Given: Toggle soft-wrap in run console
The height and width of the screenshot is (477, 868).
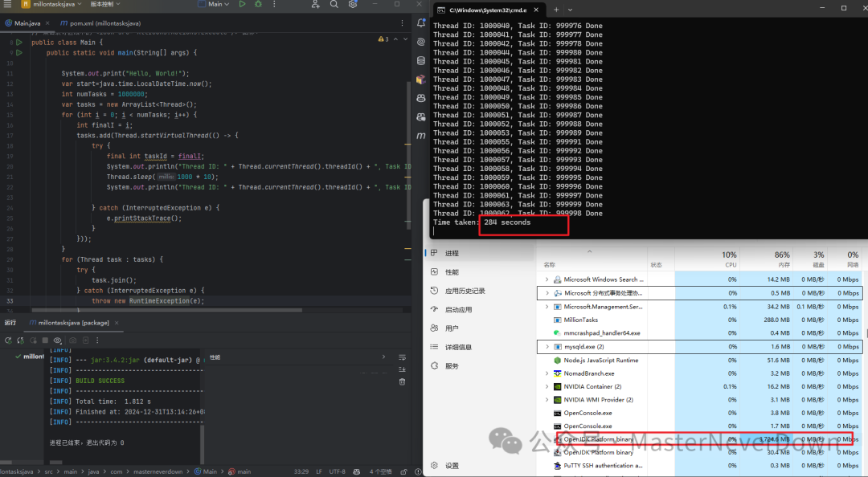Looking at the screenshot, I should 402,357.
